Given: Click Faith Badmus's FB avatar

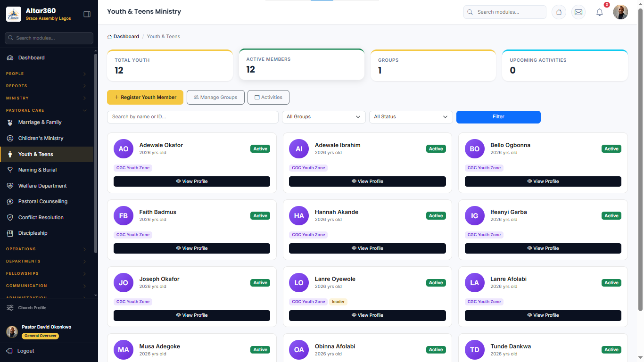Looking at the screenshot, I should pyautogui.click(x=124, y=215).
